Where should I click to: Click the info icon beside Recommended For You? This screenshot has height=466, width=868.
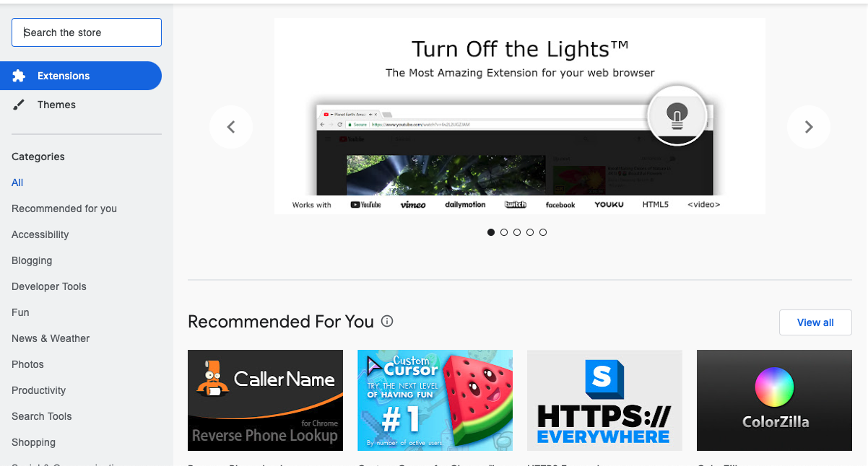pos(387,321)
